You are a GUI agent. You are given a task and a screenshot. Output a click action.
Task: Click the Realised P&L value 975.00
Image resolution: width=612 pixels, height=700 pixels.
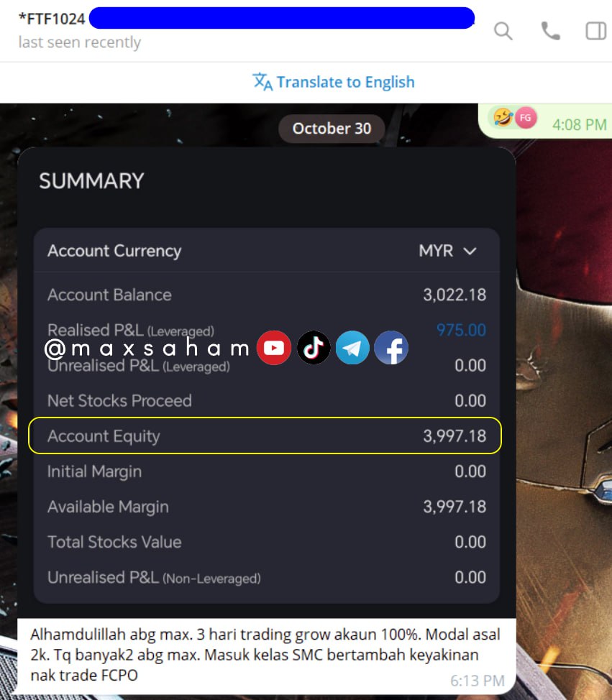[x=461, y=331]
